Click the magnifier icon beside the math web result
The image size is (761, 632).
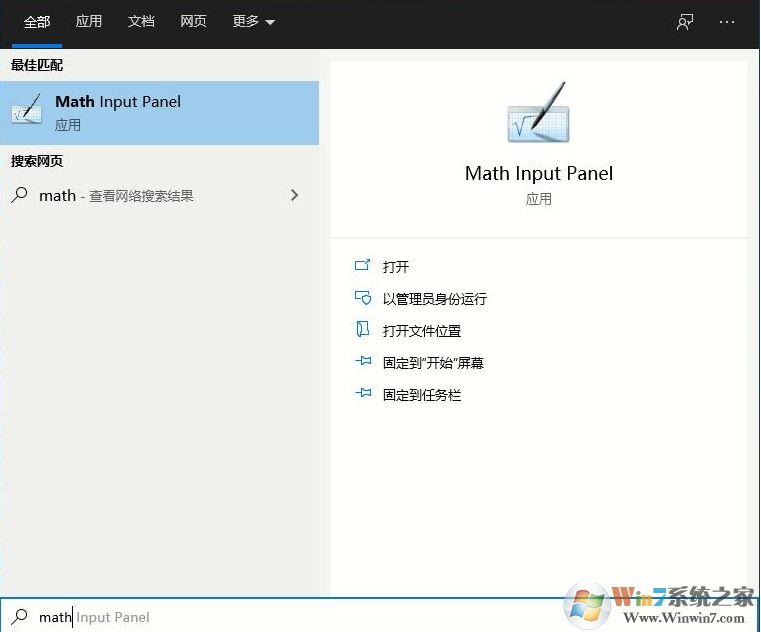pyautogui.click(x=19, y=195)
